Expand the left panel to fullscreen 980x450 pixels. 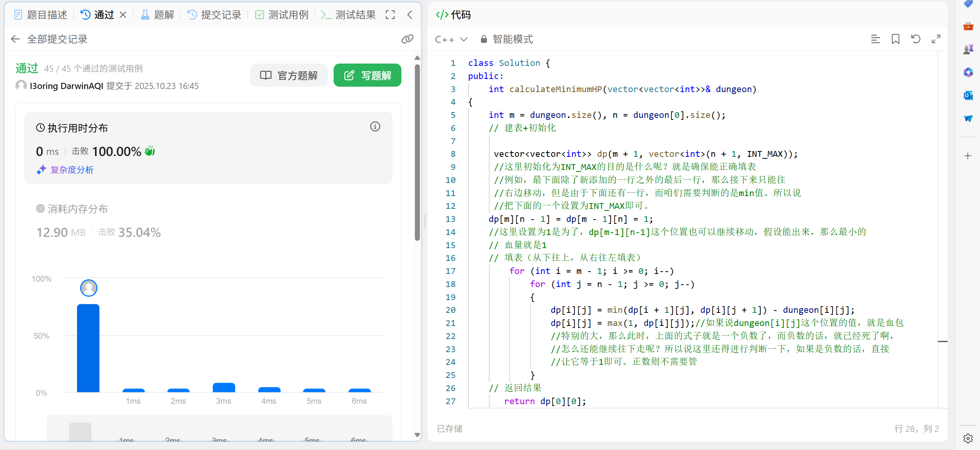(390, 15)
